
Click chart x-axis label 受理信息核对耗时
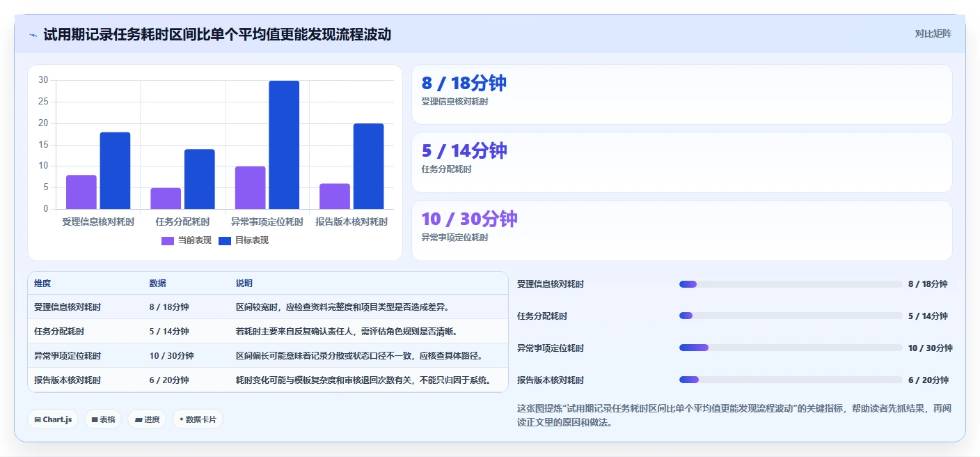coord(98,222)
